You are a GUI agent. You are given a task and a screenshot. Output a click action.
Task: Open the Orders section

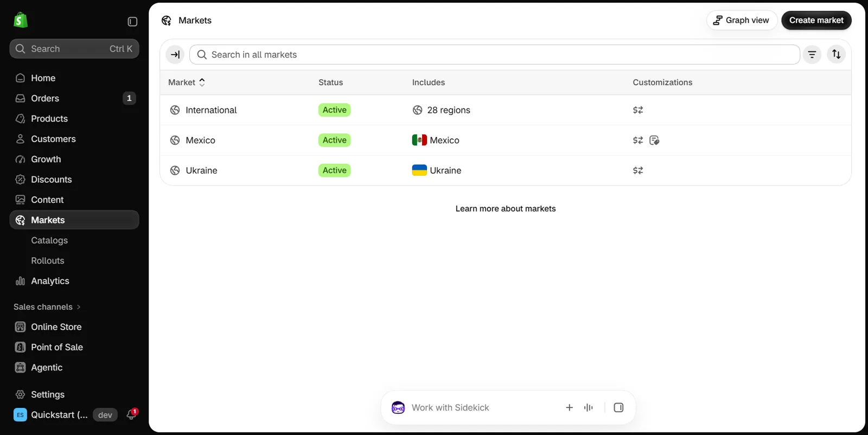pos(74,98)
